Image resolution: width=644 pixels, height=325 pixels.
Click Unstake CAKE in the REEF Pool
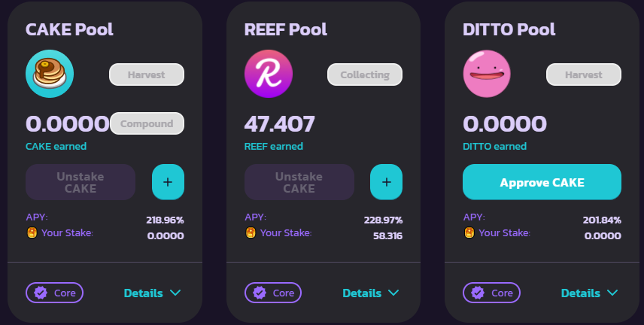[299, 182]
